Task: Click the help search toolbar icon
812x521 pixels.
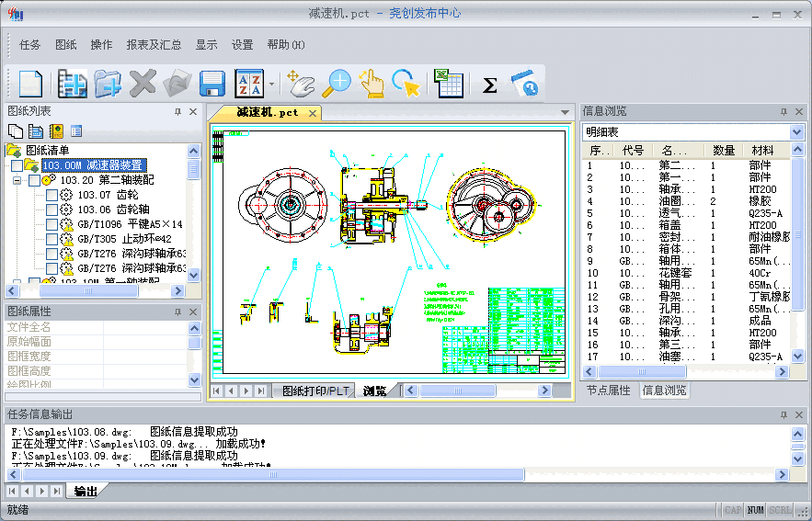Action: (525, 84)
